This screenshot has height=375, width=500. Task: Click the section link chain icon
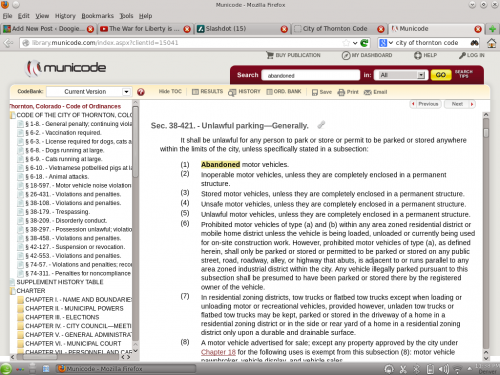[x=321, y=125]
